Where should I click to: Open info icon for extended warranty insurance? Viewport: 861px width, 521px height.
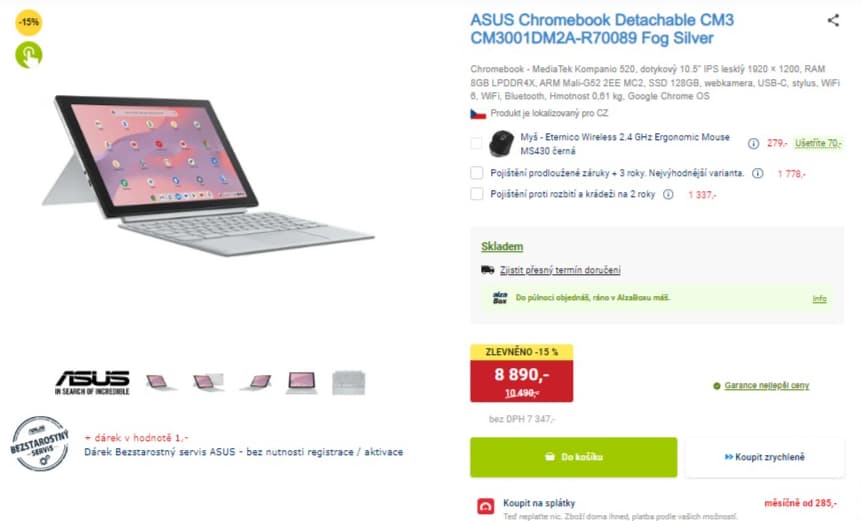756,173
